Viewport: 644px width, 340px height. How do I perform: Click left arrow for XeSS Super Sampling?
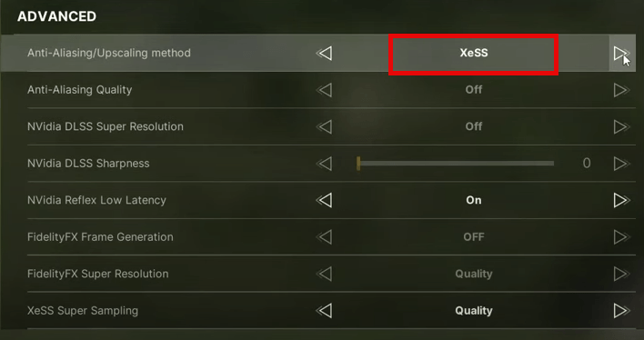click(x=325, y=311)
